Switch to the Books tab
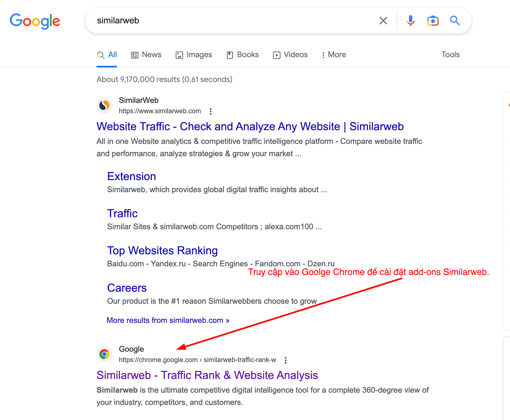510x420 pixels. click(x=243, y=55)
